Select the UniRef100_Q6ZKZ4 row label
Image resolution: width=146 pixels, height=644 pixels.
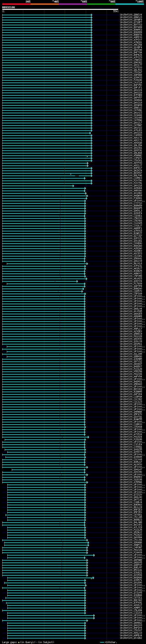131,170
